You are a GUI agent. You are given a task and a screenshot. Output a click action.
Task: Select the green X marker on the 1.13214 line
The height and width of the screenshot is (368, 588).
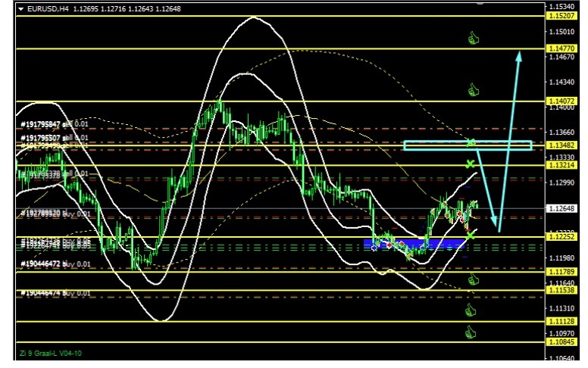[x=471, y=164]
